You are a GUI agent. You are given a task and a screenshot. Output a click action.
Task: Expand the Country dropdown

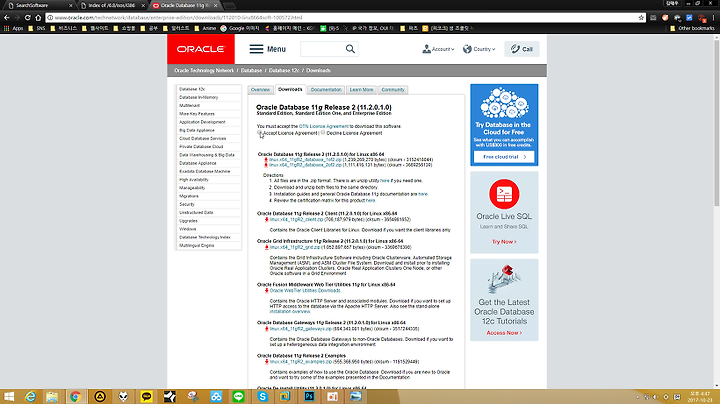point(479,49)
